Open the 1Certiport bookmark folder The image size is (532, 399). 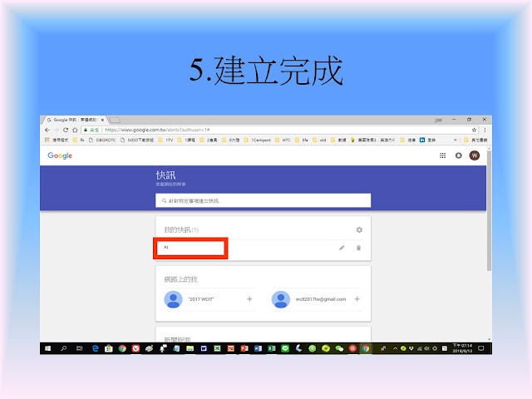(257, 140)
